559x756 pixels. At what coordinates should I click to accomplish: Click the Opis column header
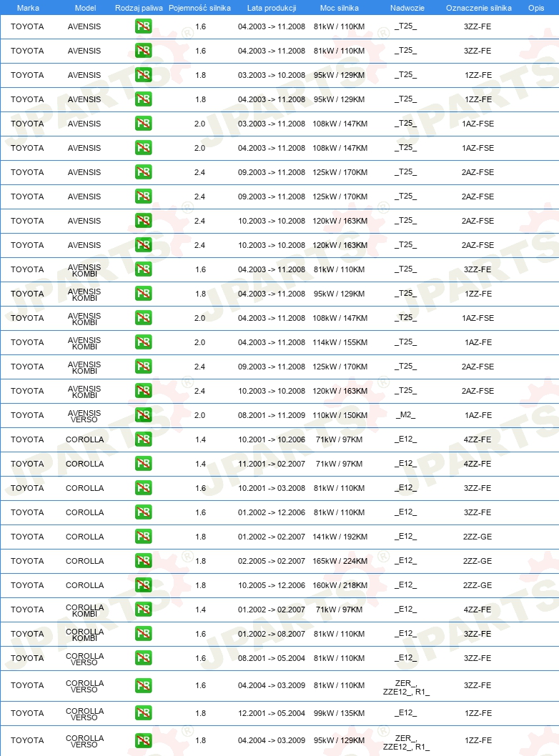point(536,8)
